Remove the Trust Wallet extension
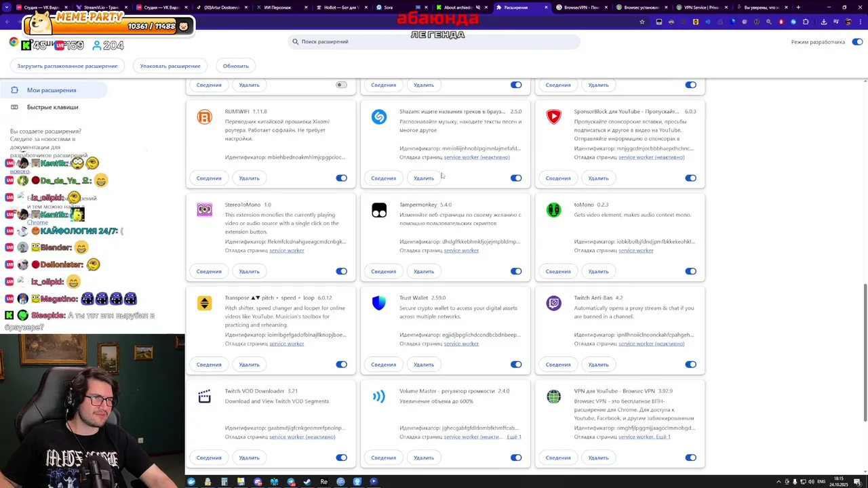 (x=424, y=365)
